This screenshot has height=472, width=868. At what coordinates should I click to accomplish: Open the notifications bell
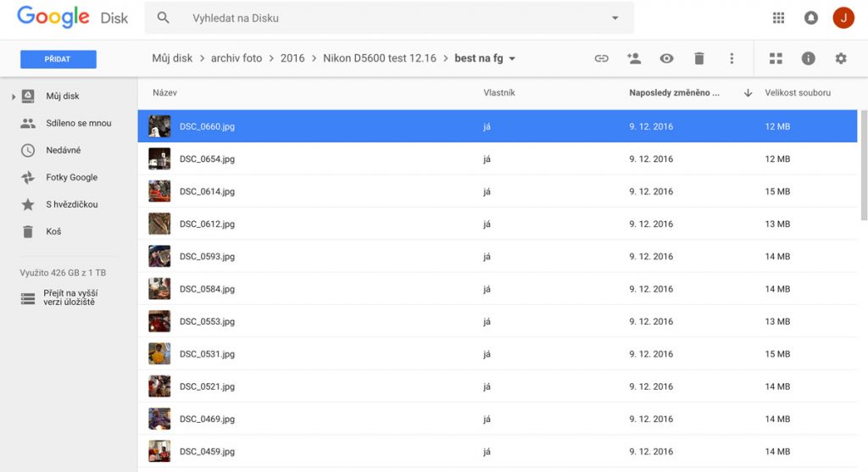[811, 18]
